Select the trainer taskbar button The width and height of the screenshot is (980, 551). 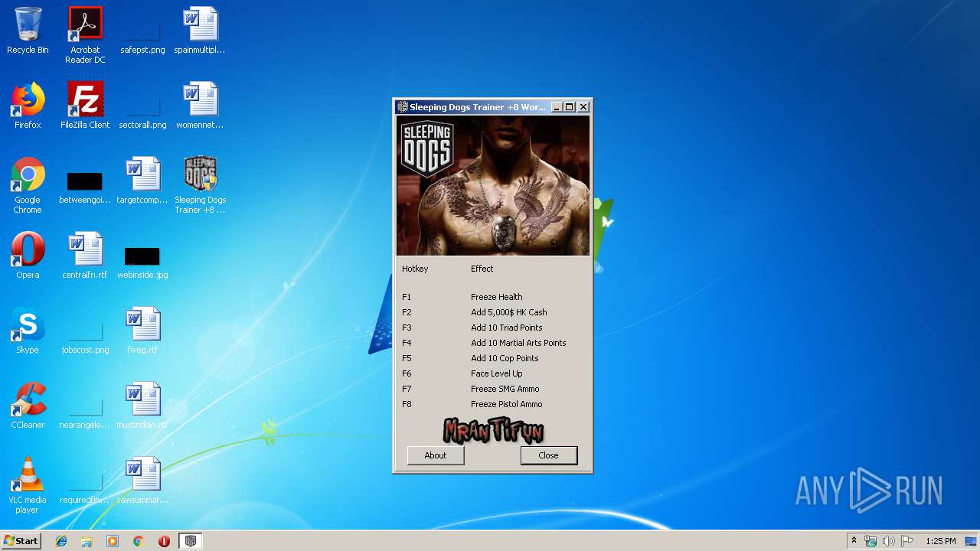coord(191,541)
